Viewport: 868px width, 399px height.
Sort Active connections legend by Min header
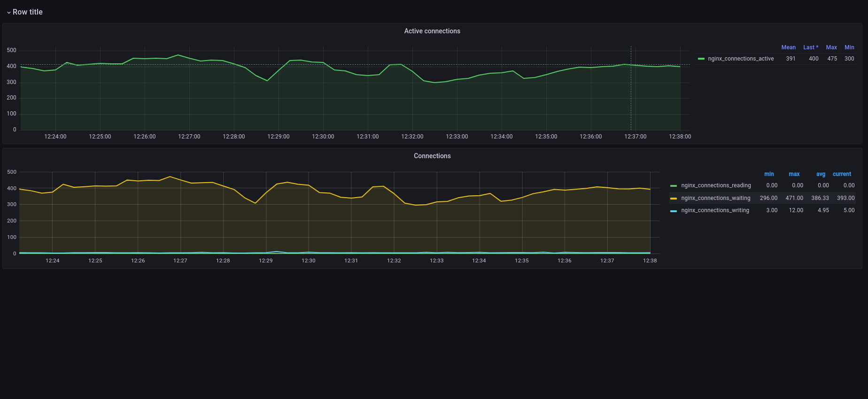click(x=849, y=47)
